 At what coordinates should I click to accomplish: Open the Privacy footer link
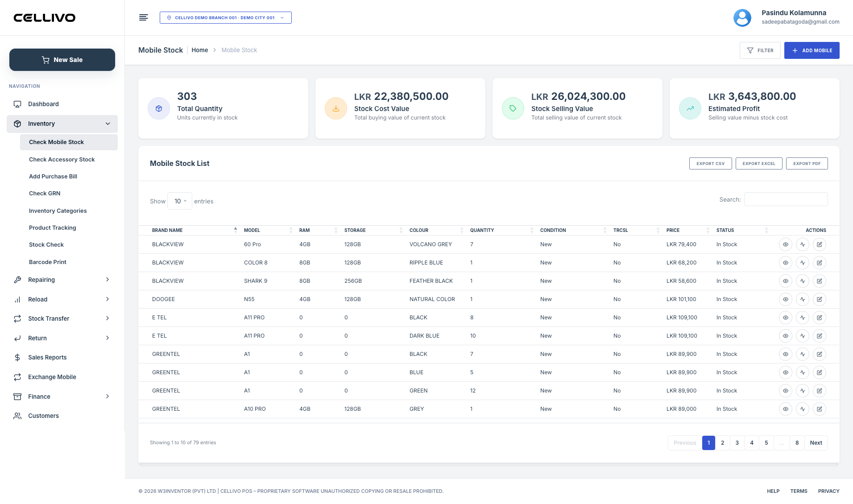(828, 491)
